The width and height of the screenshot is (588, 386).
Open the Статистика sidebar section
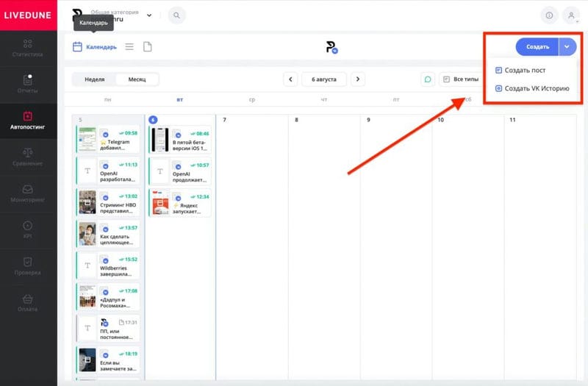[x=27, y=49]
